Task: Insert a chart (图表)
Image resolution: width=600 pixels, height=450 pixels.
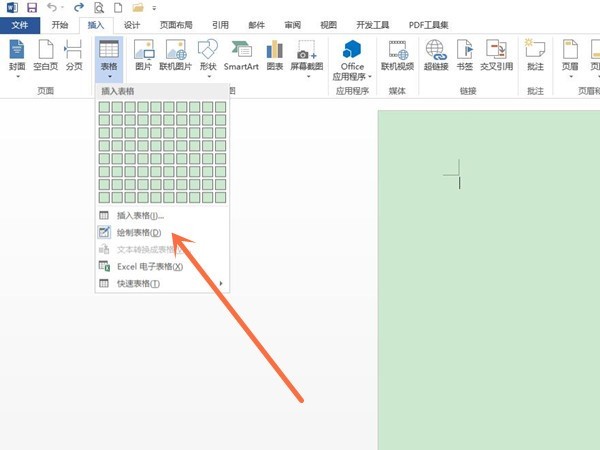Action: coord(275,55)
